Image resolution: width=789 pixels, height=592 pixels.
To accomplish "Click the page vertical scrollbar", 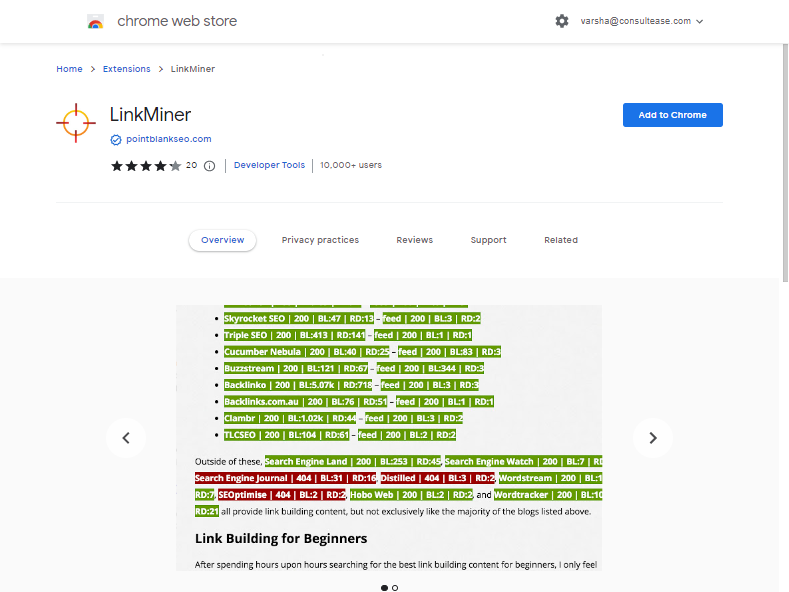I will (785, 163).
